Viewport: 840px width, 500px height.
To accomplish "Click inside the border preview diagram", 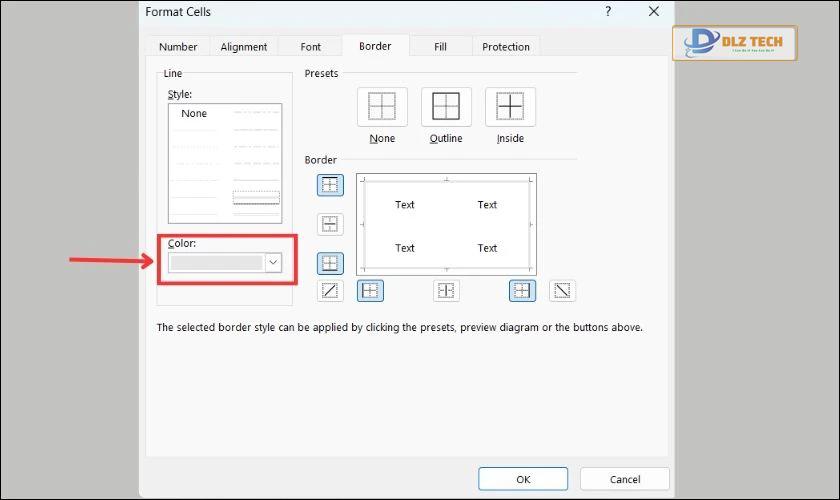I will [446, 225].
